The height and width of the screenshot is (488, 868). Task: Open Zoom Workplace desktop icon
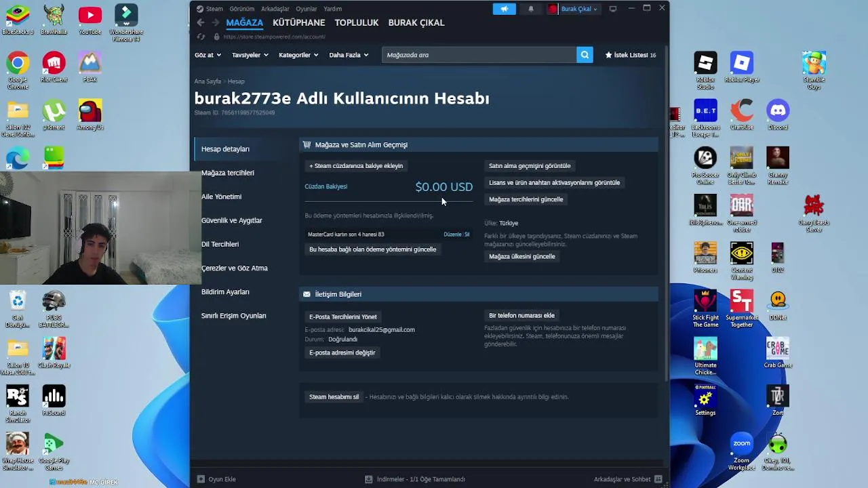tap(742, 451)
